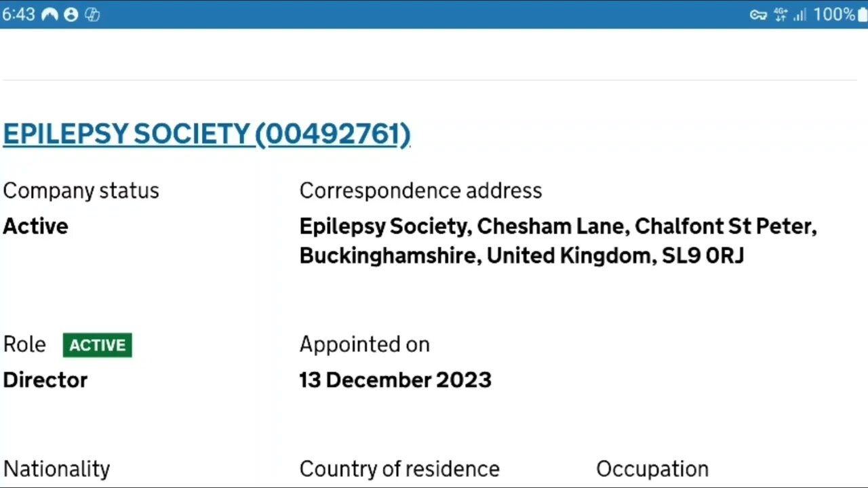
Task: Click the Nationality label
Action: [56, 469]
